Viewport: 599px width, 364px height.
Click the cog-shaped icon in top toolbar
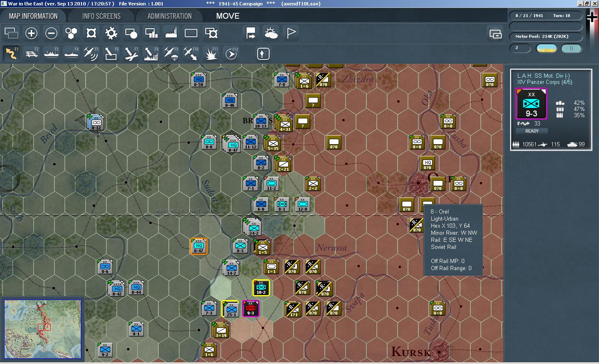click(111, 33)
